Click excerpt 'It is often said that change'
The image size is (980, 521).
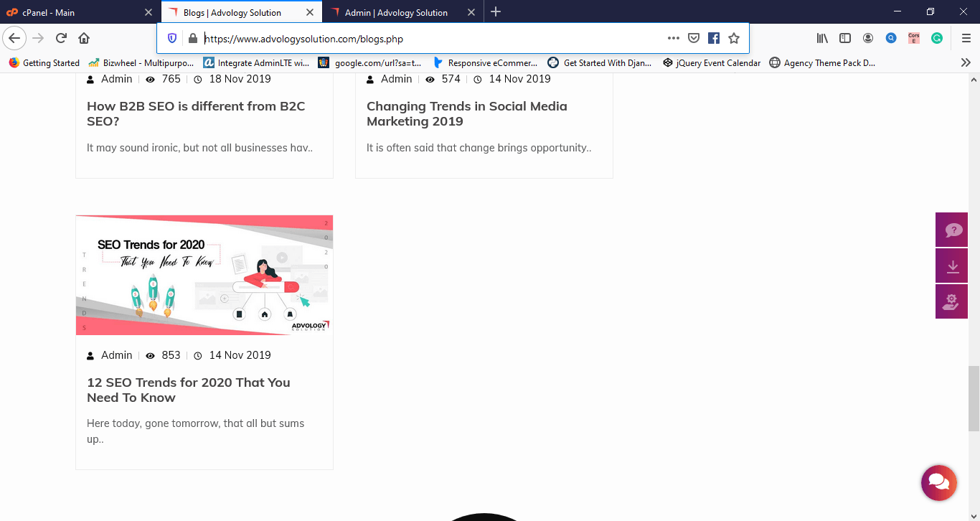tap(479, 148)
